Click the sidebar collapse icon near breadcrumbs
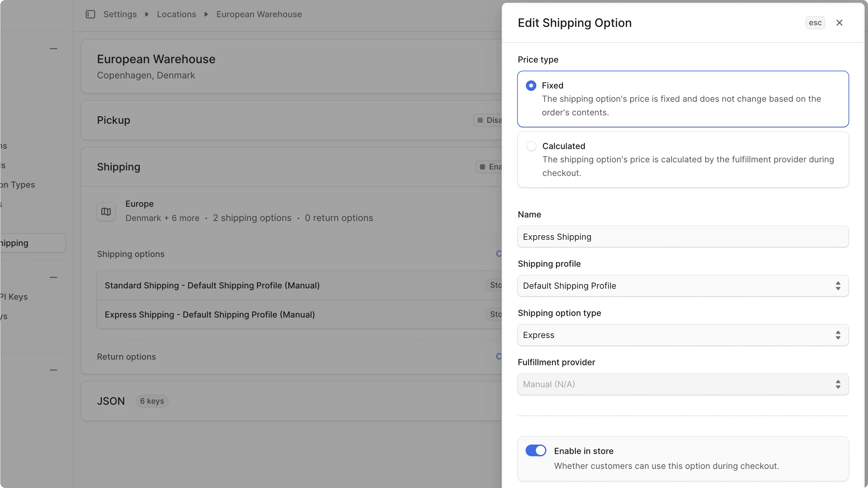This screenshot has height=488, width=868. point(90,14)
